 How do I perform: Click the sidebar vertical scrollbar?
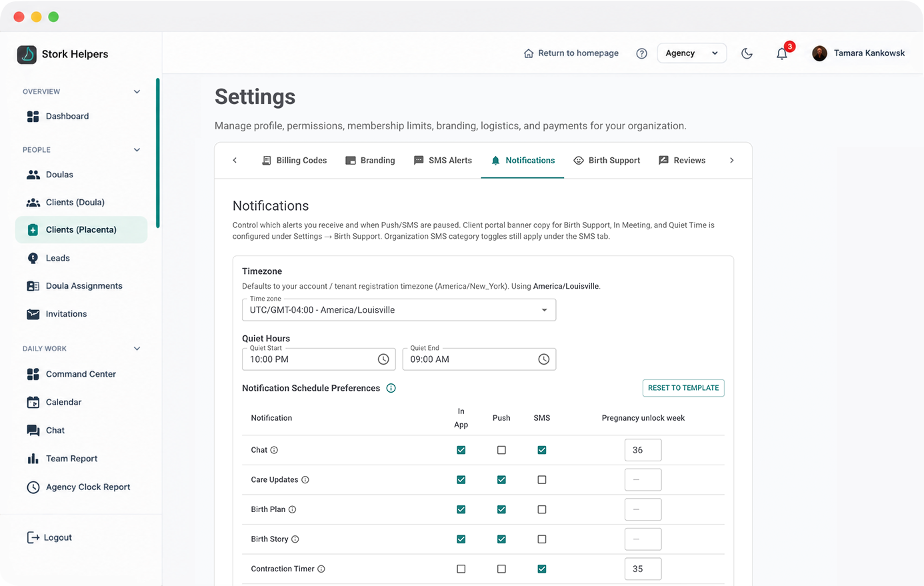157,153
